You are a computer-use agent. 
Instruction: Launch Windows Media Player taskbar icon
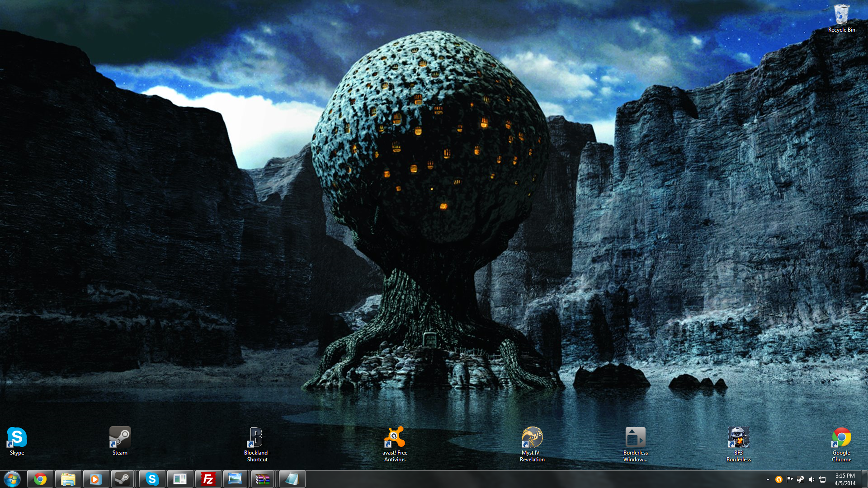(x=96, y=479)
